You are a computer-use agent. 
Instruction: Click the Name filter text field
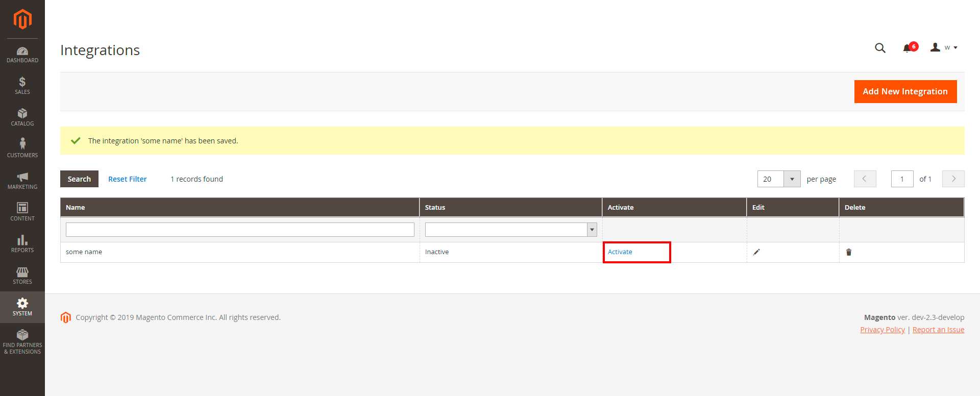240,230
